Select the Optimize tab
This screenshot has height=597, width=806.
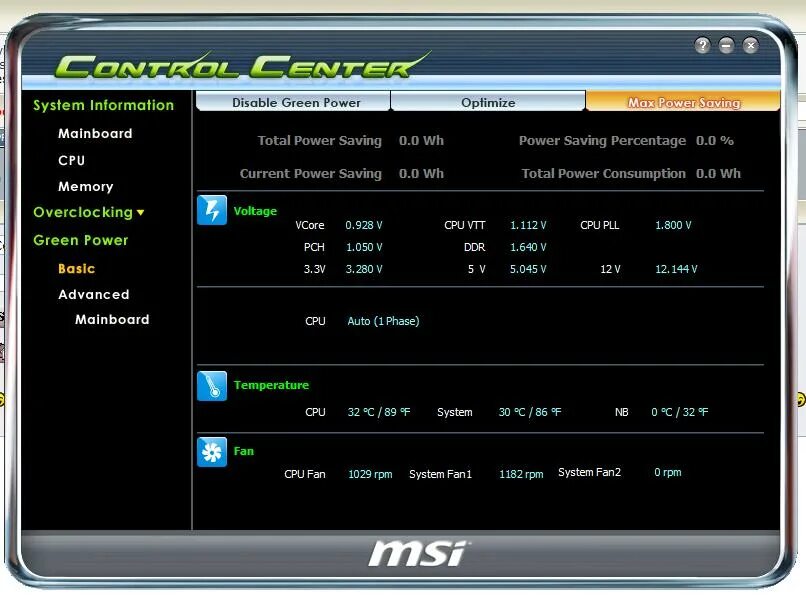[488, 102]
